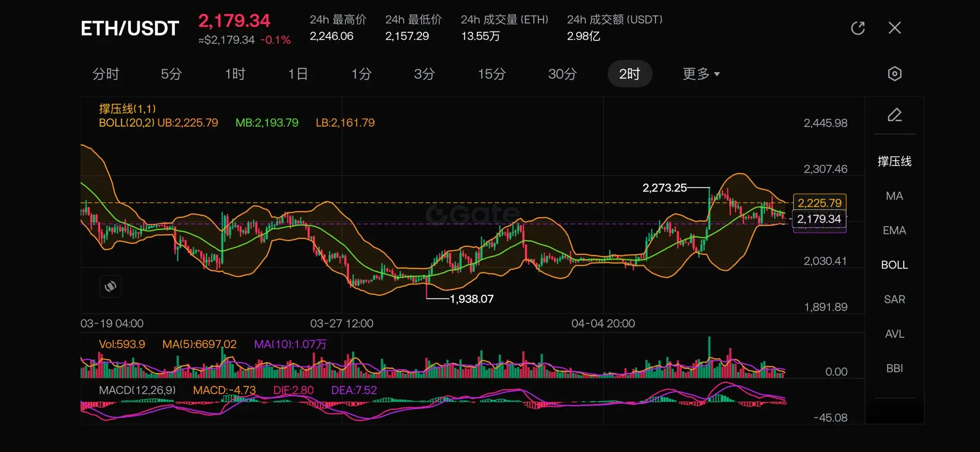Click the MA(10):1.07万 volume legend

click(x=290, y=344)
